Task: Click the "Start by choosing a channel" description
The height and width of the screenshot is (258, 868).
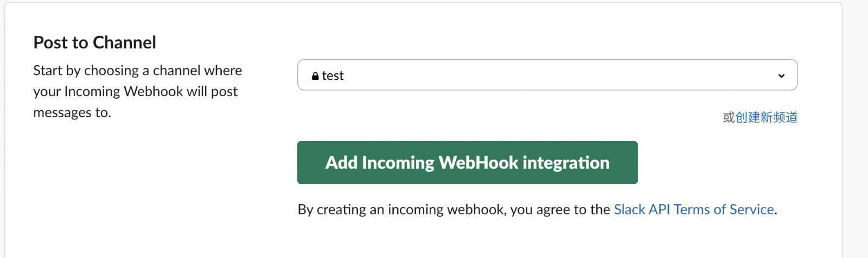Action: (x=137, y=71)
